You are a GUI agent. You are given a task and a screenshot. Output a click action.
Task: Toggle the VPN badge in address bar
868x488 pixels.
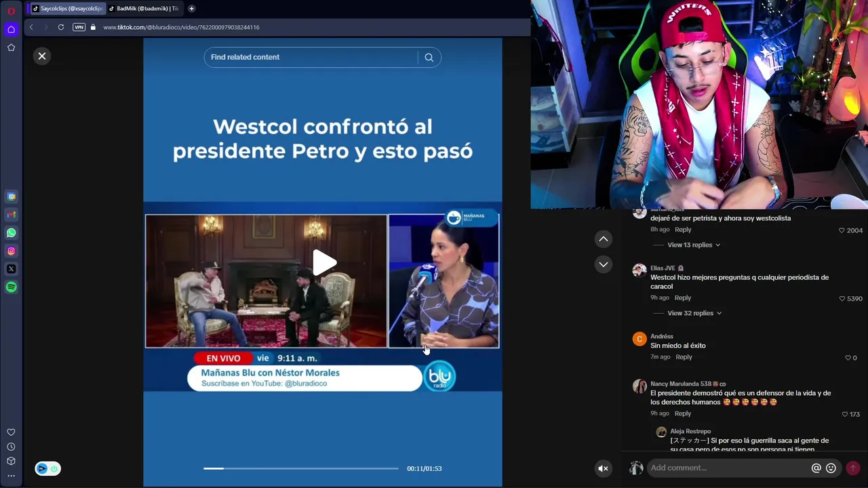coord(79,27)
